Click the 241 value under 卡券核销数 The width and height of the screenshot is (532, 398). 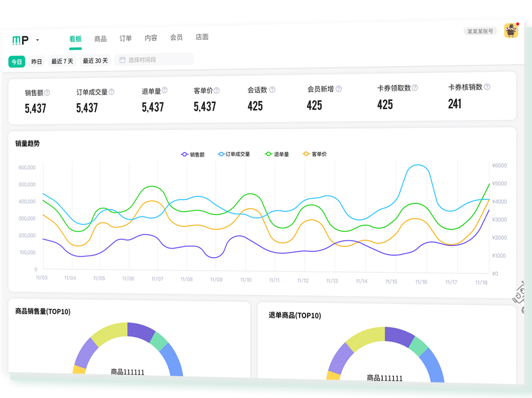[x=455, y=103]
